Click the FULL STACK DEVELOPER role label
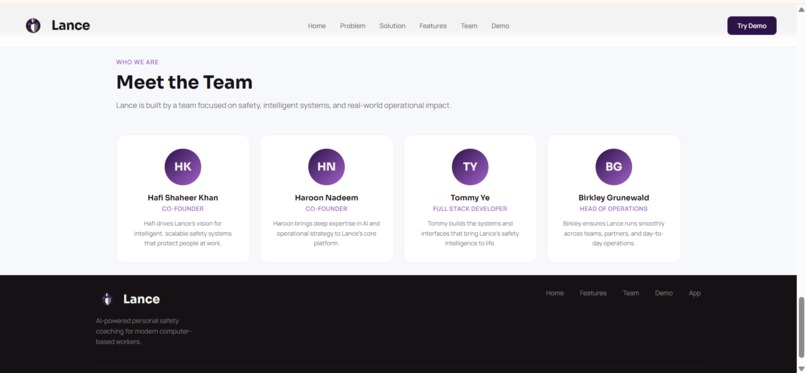Screen dimensions: 806x373 coord(470,209)
